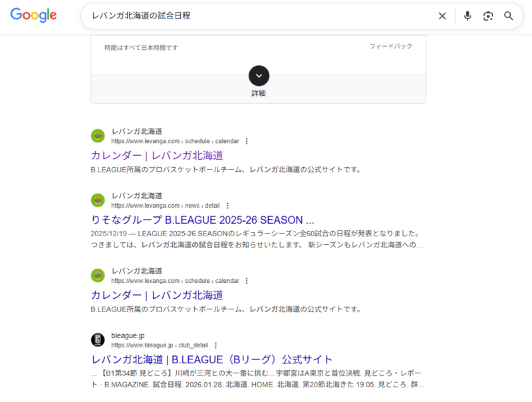Viewport: 532px width, 402px height.
Task: Expand the 詳細 chevron button
Action: [259, 75]
